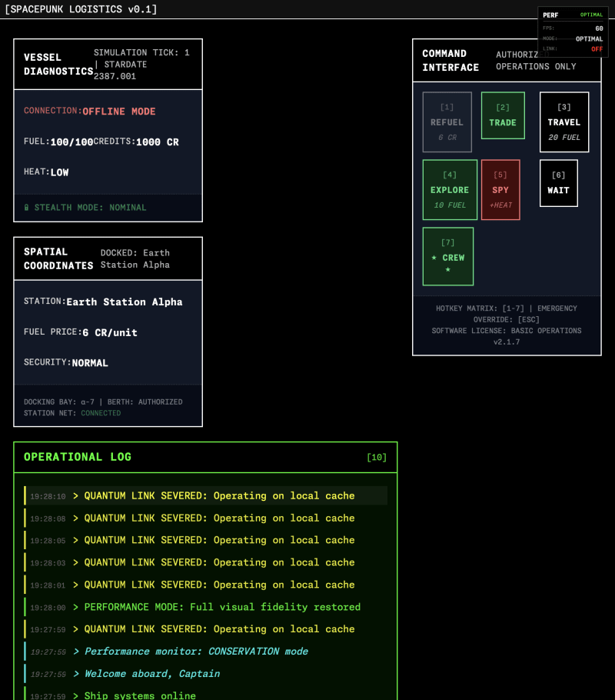Click the MODE OPTIMAL readout in PERF panel
Viewport: 615px width, 700px height.
pos(573,38)
